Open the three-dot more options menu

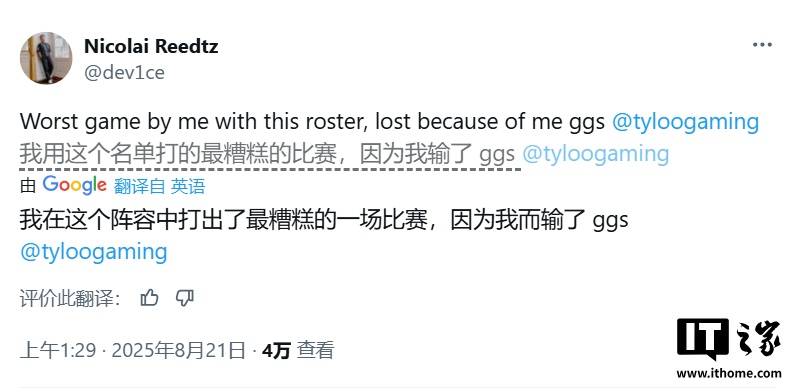pyautogui.click(x=762, y=45)
